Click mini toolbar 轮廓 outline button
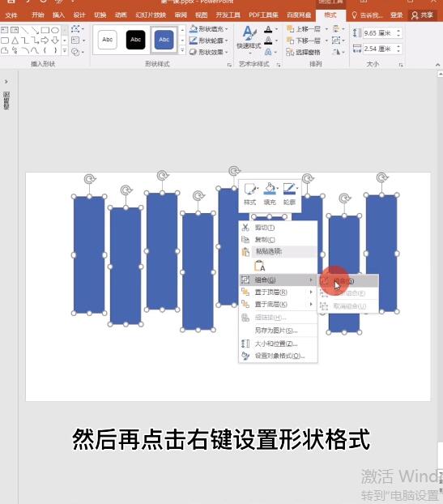Image resolution: width=443 pixels, height=504 pixels. pyautogui.click(x=290, y=194)
